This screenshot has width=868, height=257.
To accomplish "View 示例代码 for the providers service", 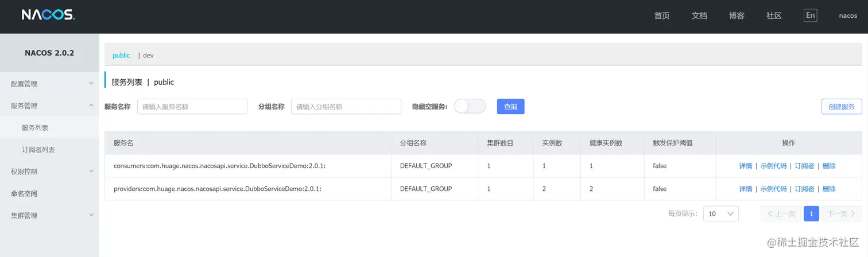I will [773, 189].
